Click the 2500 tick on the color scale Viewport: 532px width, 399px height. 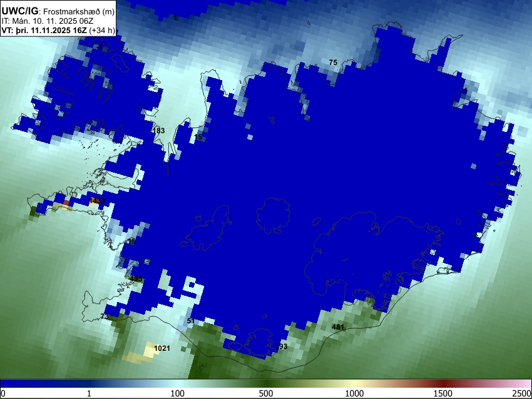[x=522, y=393]
